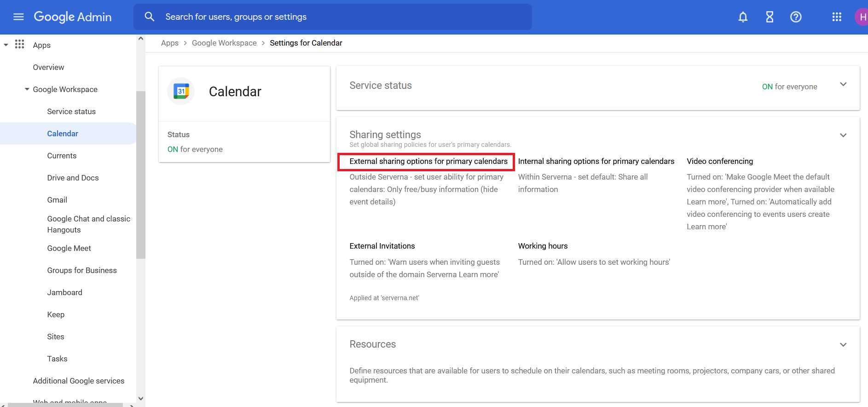Open Keep in the sidebar
The width and height of the screenshot is (868, 407).
tap(56, 314)
